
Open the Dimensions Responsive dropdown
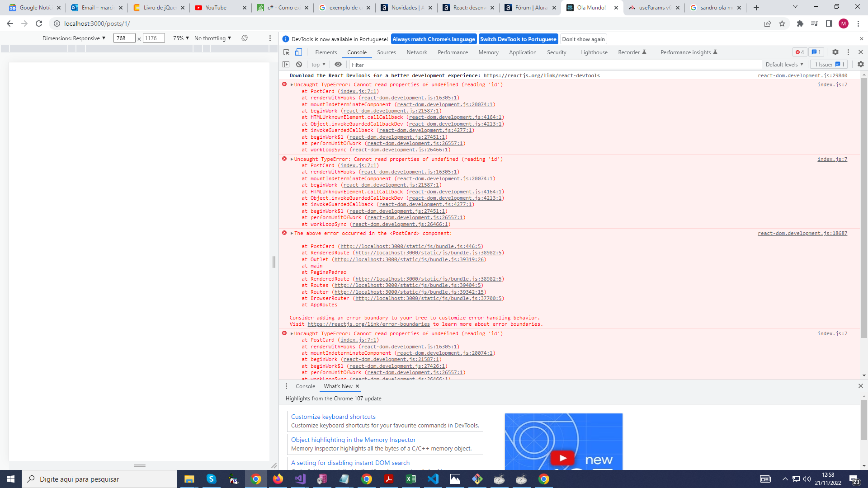click(x=74, y=38)
